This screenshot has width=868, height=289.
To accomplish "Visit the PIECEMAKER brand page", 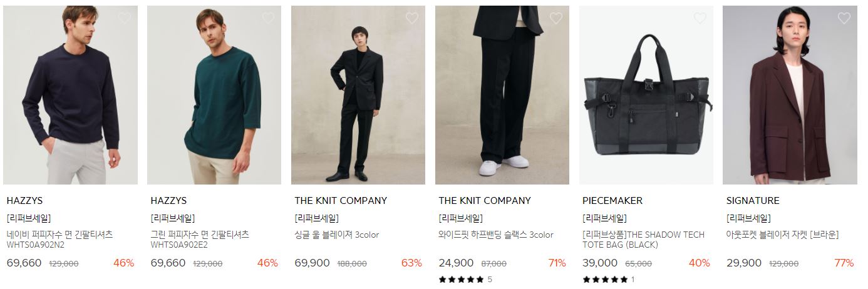I will coord(612,201).
